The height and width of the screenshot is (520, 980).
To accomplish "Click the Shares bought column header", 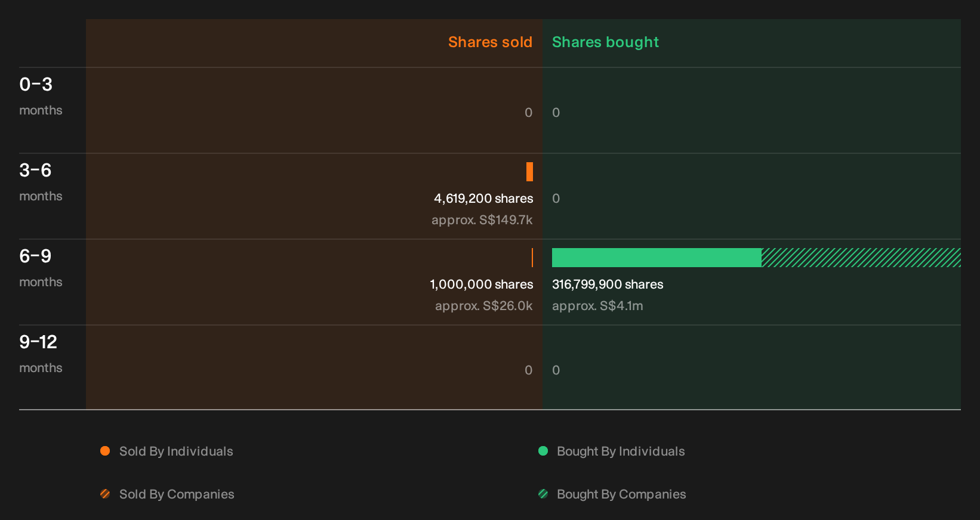I will (x=605, y=42).
